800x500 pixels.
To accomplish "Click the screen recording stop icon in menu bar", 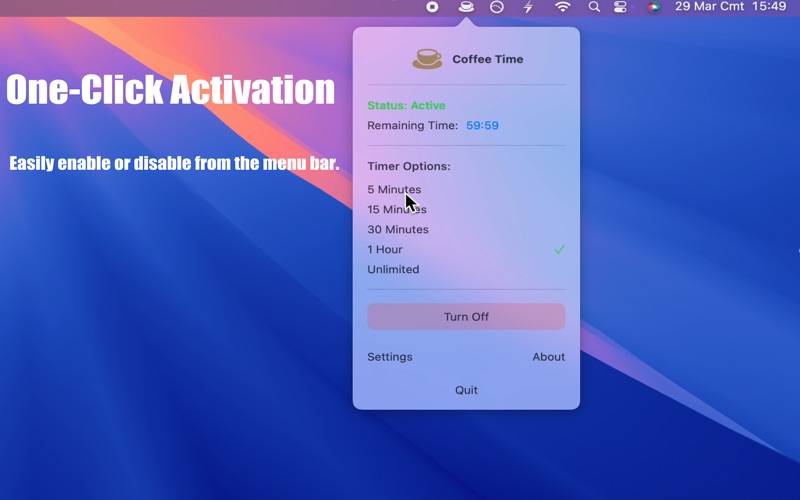I will (x=432, y=7).
